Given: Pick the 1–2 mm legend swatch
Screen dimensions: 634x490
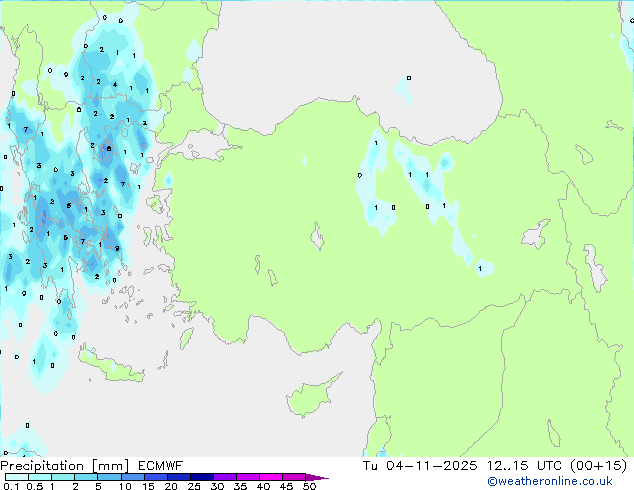Looking at the screenshot, I should point(63,477).
